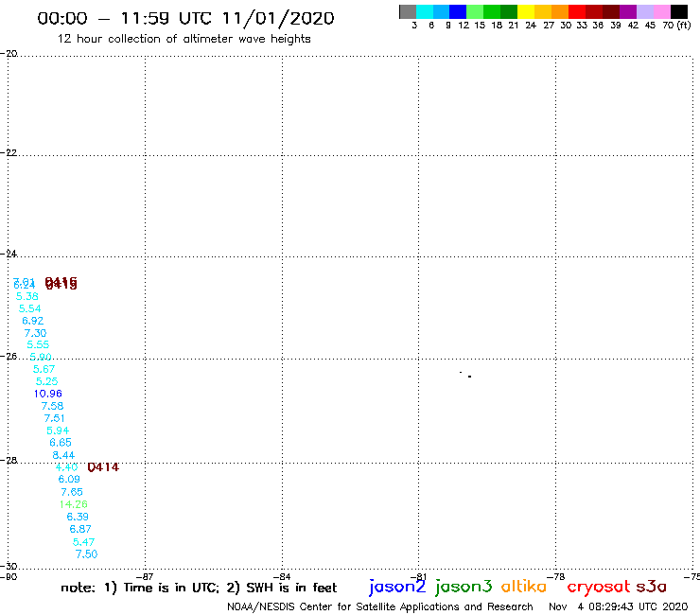700x615 pixels.
Task: Click the 6.39 wave height value
Action: coord(78,517)
